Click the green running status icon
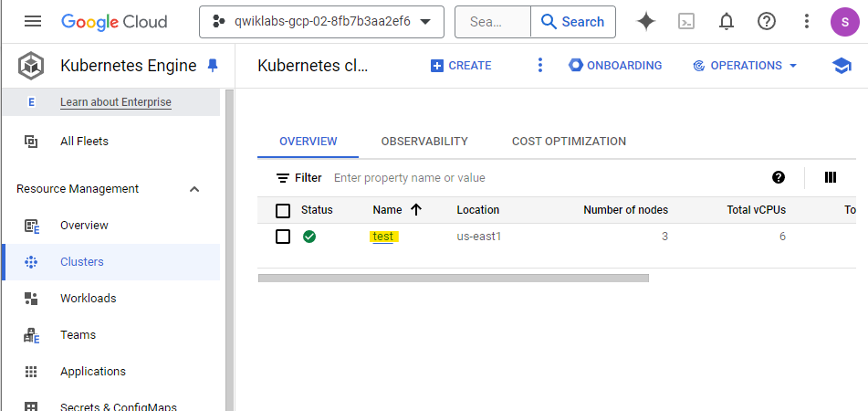This screenshot has width=868, height=411. pos(309,237)
